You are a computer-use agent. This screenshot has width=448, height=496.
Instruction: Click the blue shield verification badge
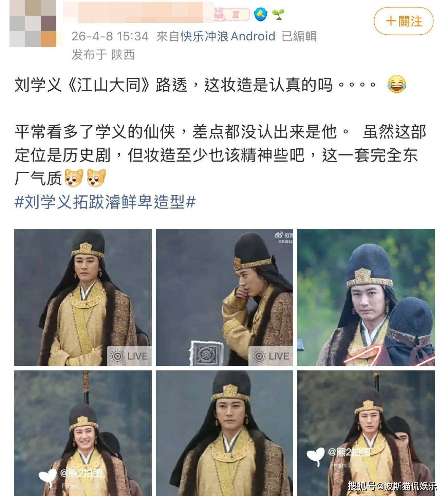[x=261, y=15]
